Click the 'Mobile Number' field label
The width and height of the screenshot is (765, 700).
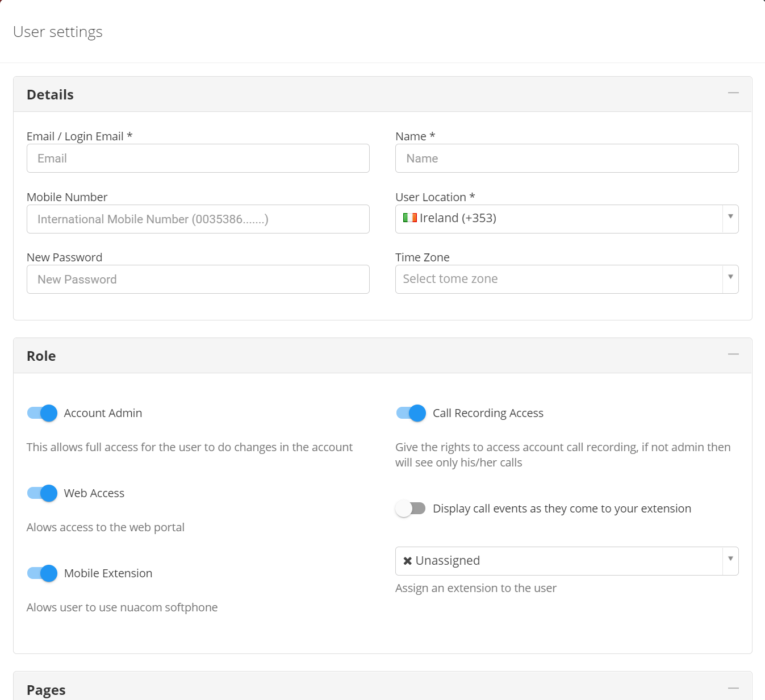pyautogui.click(x=67, y=197)
